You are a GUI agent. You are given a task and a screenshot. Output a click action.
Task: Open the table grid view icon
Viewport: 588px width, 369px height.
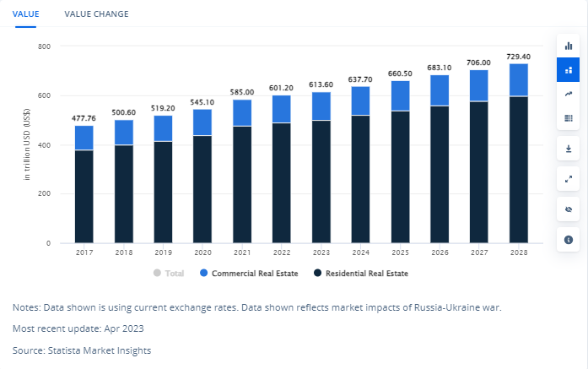tap(568, 119)
